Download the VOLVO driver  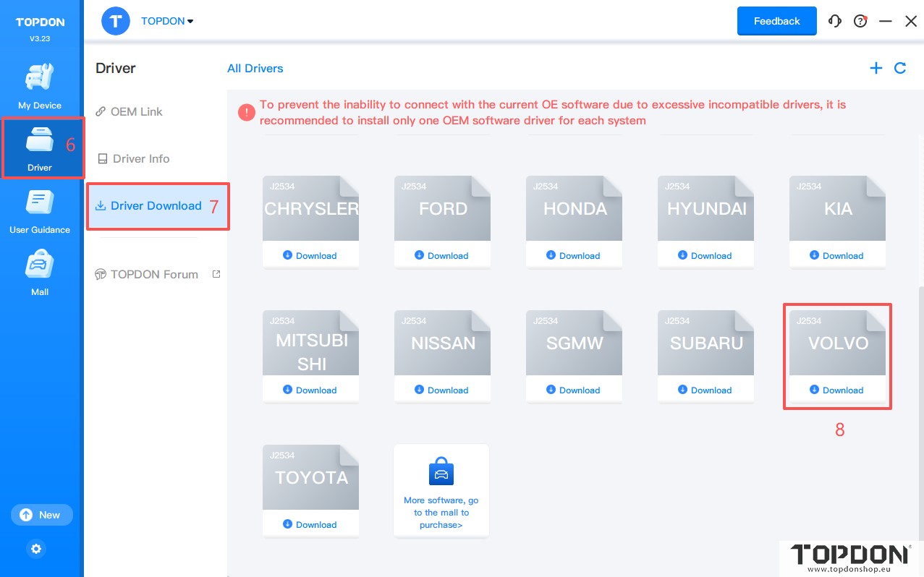click(x=837, y=390)
